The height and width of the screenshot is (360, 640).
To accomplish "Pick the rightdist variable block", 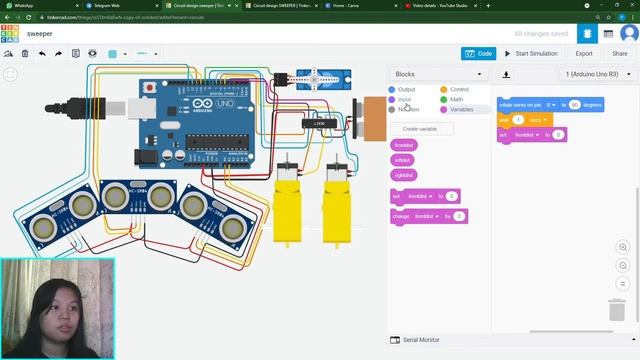I will 404,175.
